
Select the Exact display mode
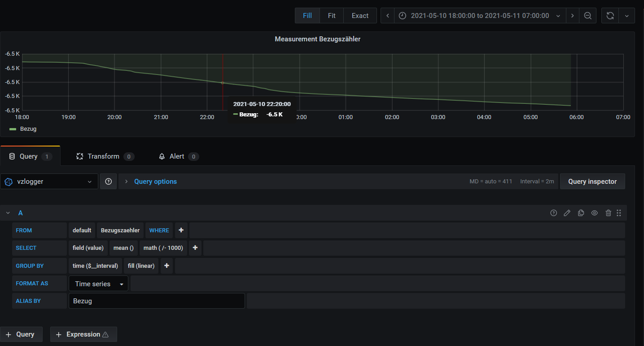(360, 16)
